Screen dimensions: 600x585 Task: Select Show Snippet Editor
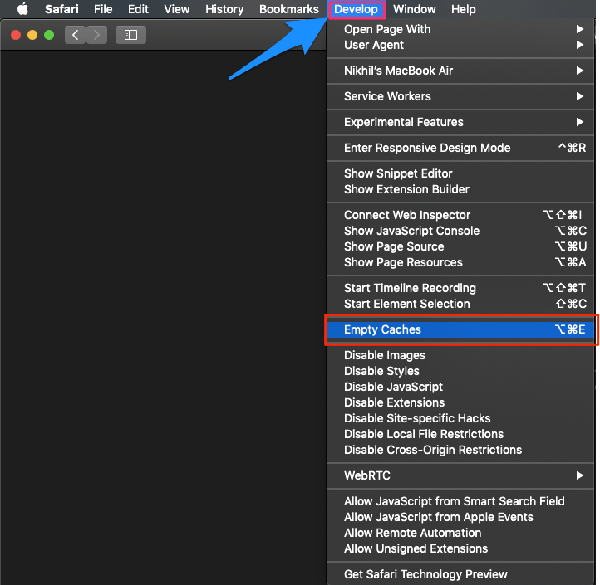(461, 174)
